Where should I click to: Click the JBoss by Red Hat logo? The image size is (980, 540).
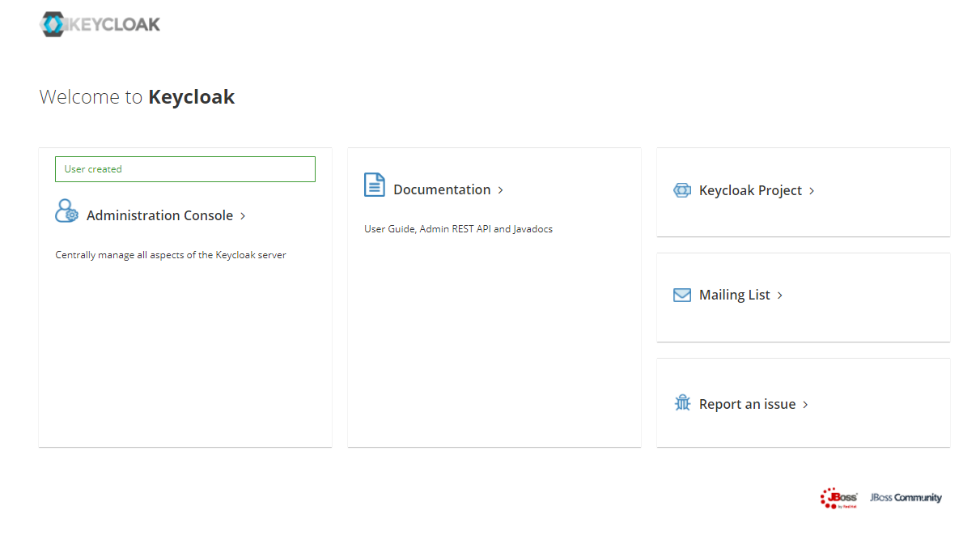838,498
